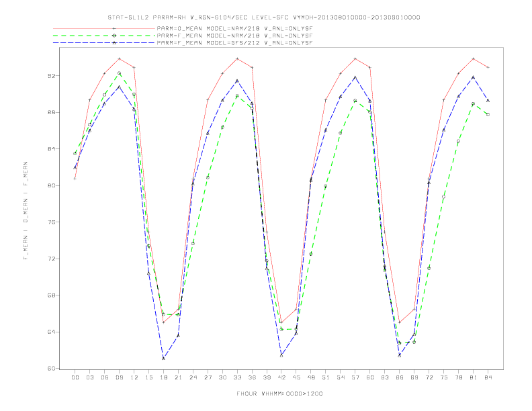Click x-axis forecast hour label 42
The image size is (532, 411).
(x=281, y=377)
